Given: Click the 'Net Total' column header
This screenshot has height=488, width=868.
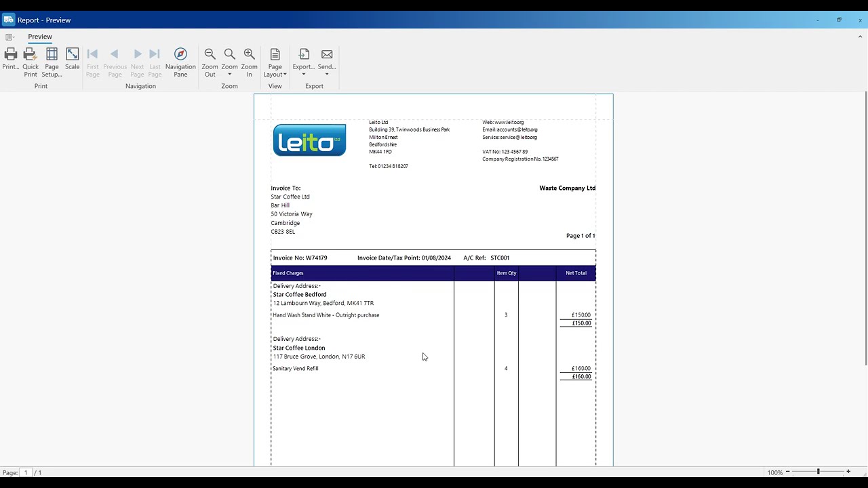Looking at the screenshot, I should click(x=576, y=273).
